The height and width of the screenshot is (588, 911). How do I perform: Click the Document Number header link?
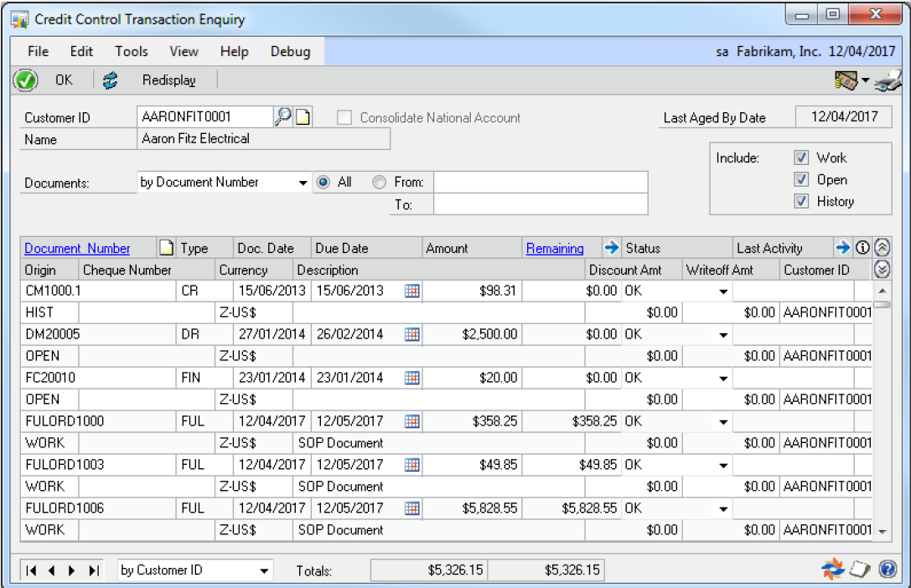click(x=77, y=248)
